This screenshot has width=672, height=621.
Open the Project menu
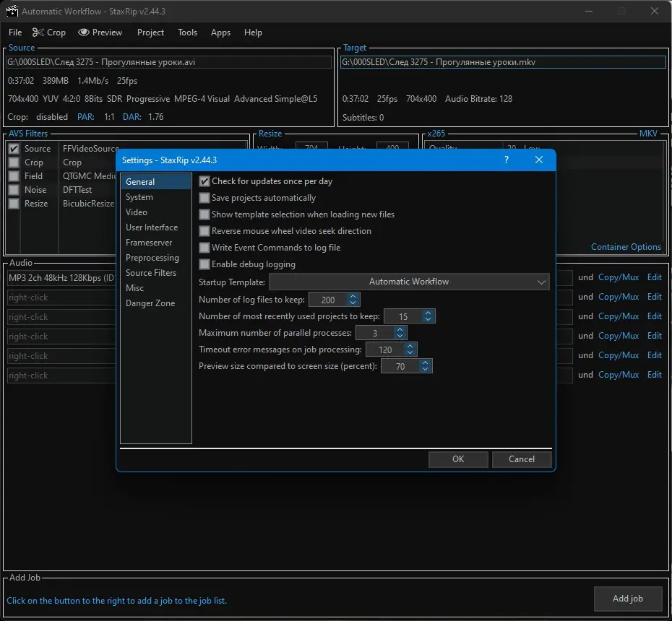[x=150, y=32]
